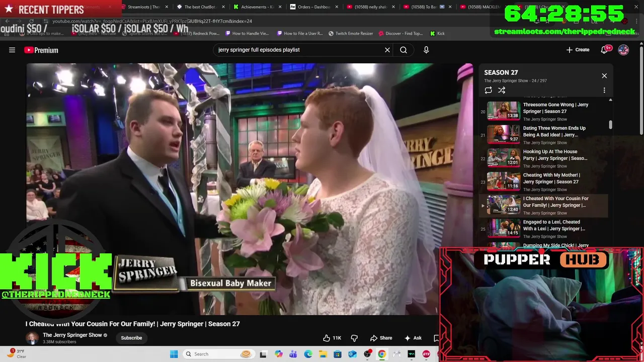The height and width of the screenshot is (362, 644).
Task: Click the youtube.com address bar URL
Action: coord(152,21)
